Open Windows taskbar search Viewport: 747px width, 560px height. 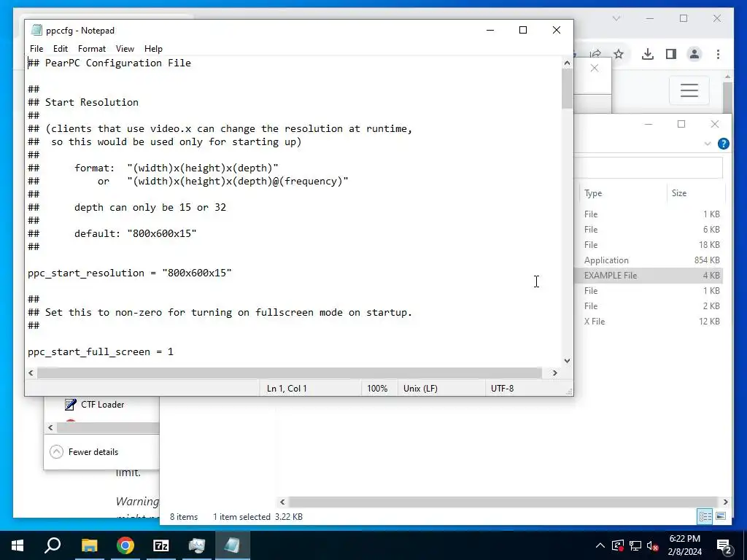53,545
